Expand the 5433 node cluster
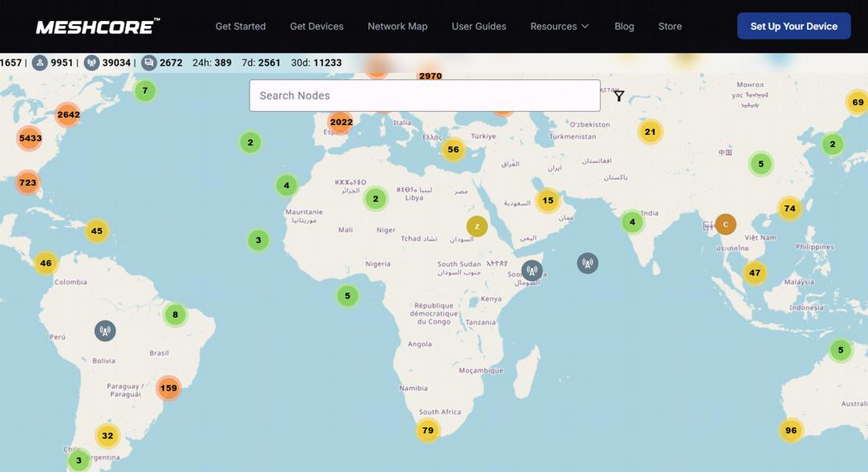 [x=30, y=138]
